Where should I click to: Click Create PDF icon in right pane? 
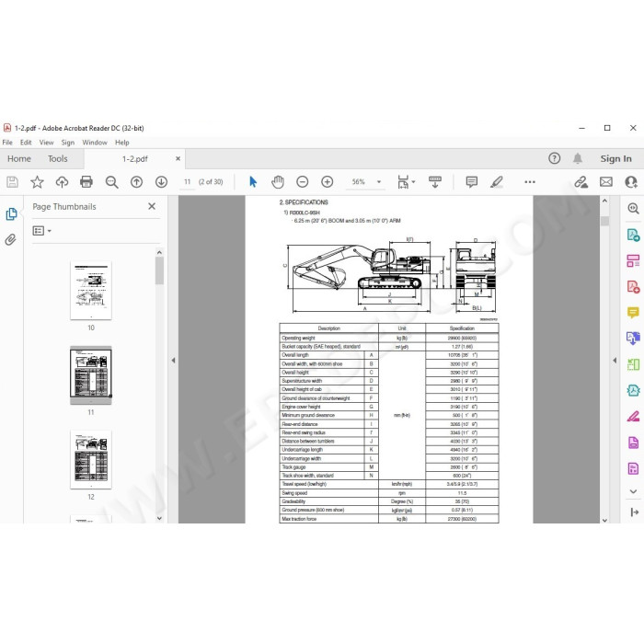[633, 286]
